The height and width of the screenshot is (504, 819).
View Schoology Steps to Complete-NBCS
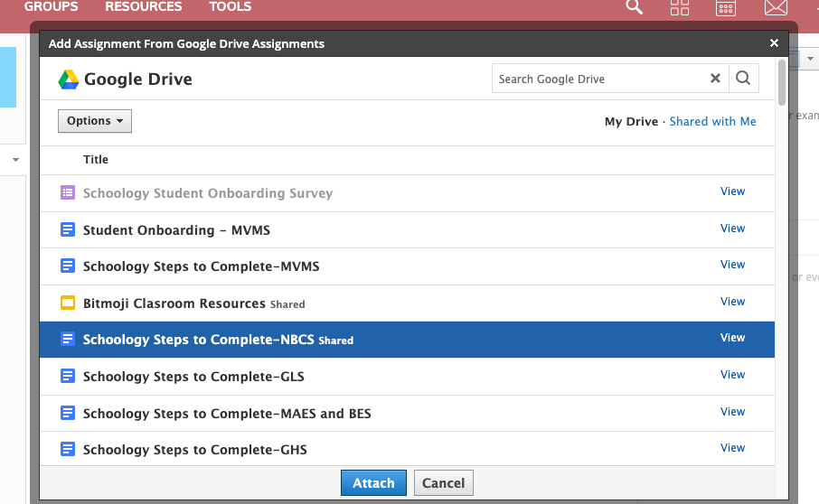click(x=732, y=338)
